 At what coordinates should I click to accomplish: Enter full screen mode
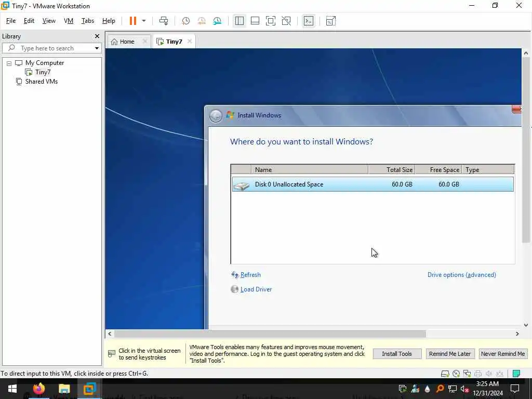coord(270,21)
